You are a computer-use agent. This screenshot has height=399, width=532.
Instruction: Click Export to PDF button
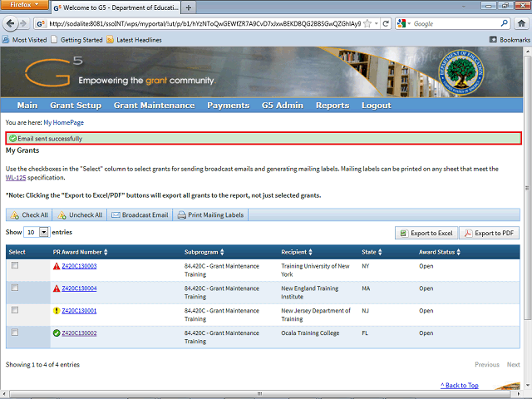(x=489, y=233)
